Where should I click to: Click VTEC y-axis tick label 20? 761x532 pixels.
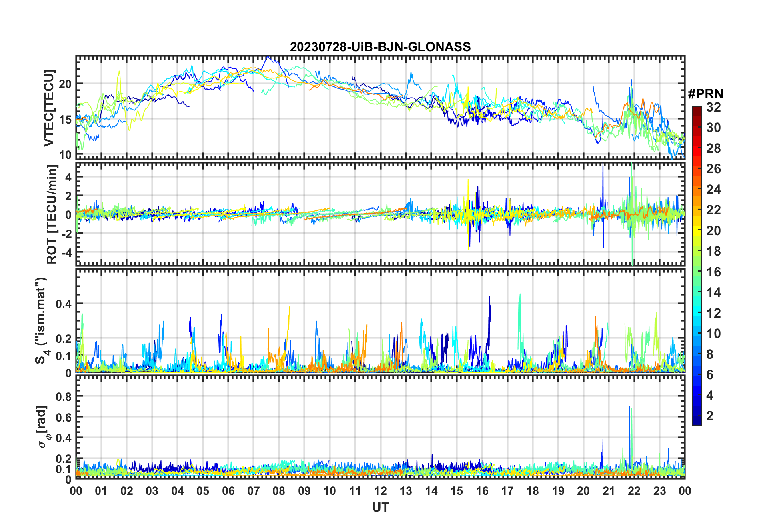coord(65,84)
